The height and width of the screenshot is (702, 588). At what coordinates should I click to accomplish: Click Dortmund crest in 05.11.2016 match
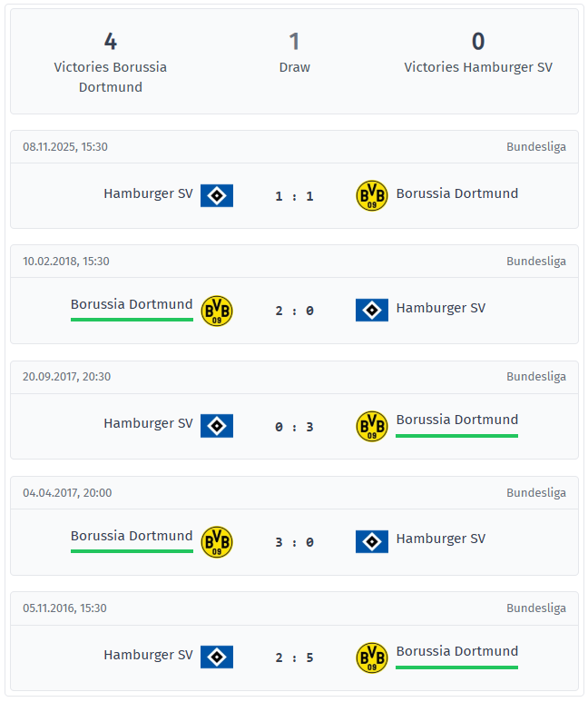pyautogui.click(x=371, y=657)
